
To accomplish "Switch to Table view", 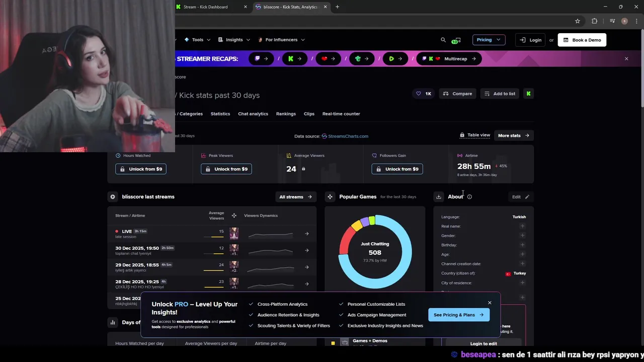I will click(x=474, y=135).
